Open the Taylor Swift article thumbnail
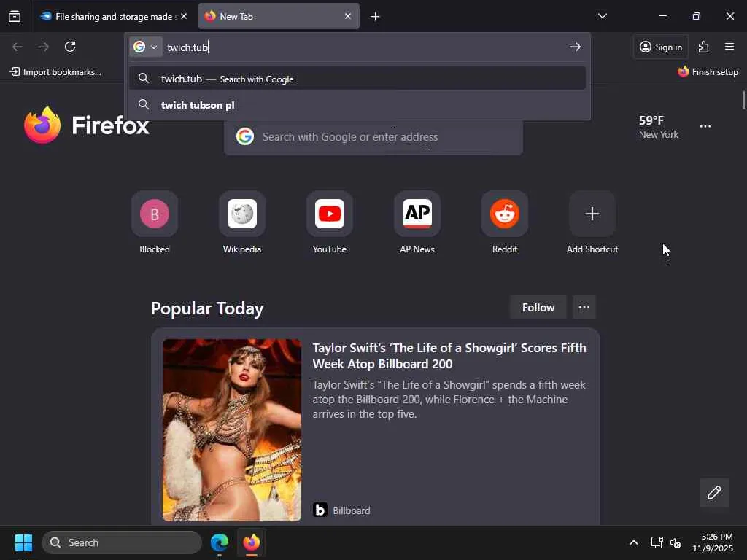This screenshot has height=560, width=747. tap(232, 430)
